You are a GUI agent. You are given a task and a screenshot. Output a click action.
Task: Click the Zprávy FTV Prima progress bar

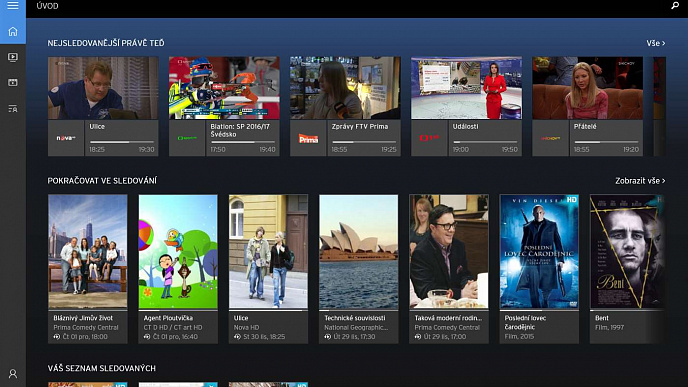(x=364, y=142)
